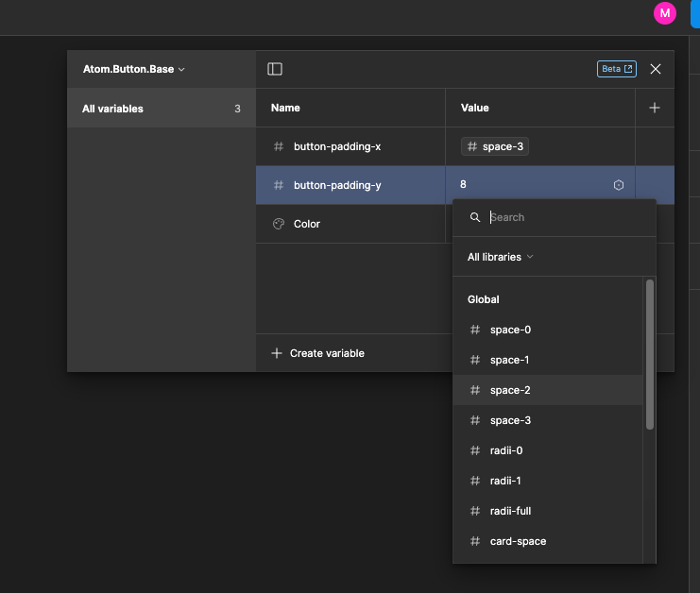Image resolution: width=700 pixels, height=593 pixels.
Task: Expand the Atom.Button.Base collection dropdown
Action: point(134,70)
